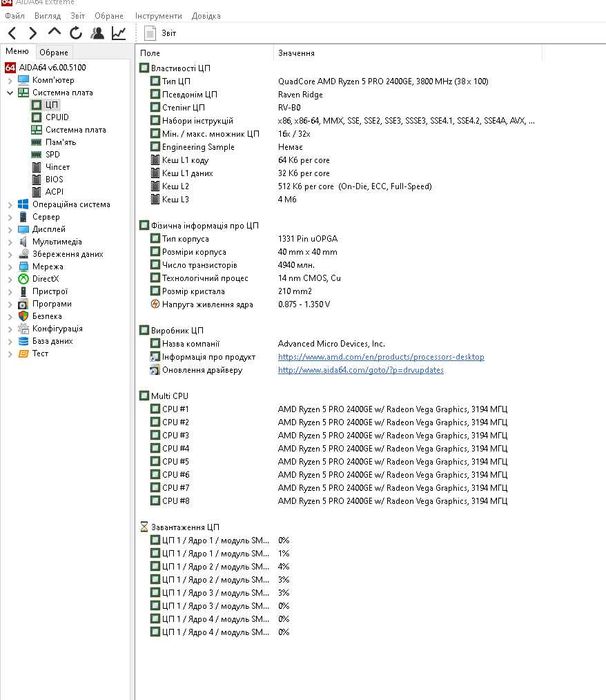Select the Пам'ять tree item
The image size is (606, 700).
point(60,142)
